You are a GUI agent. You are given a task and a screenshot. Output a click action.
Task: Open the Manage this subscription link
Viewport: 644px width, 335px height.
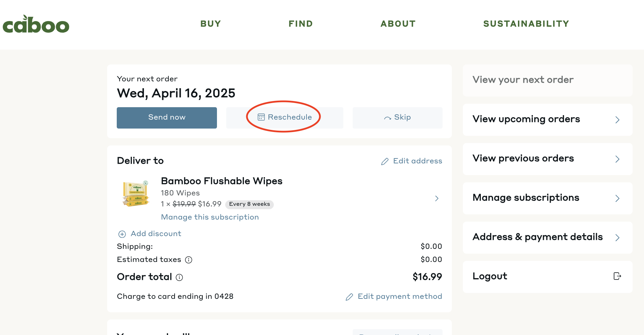click(210, 217)
